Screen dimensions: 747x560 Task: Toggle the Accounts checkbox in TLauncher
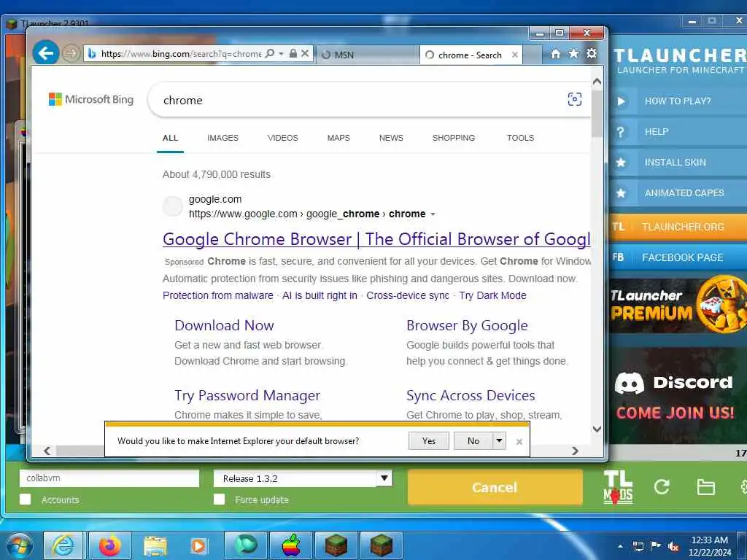point(26,499)
